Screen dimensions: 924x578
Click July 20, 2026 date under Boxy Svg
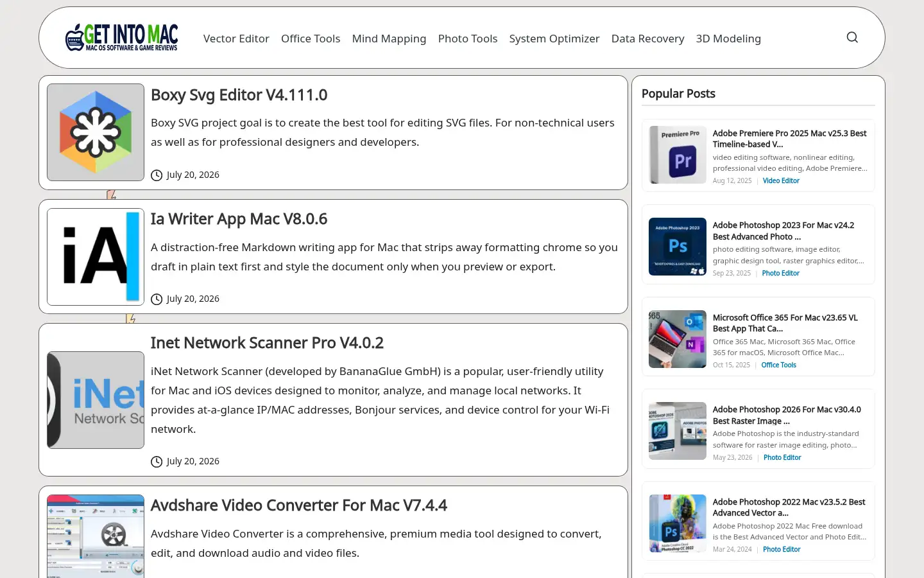point(193,175)
